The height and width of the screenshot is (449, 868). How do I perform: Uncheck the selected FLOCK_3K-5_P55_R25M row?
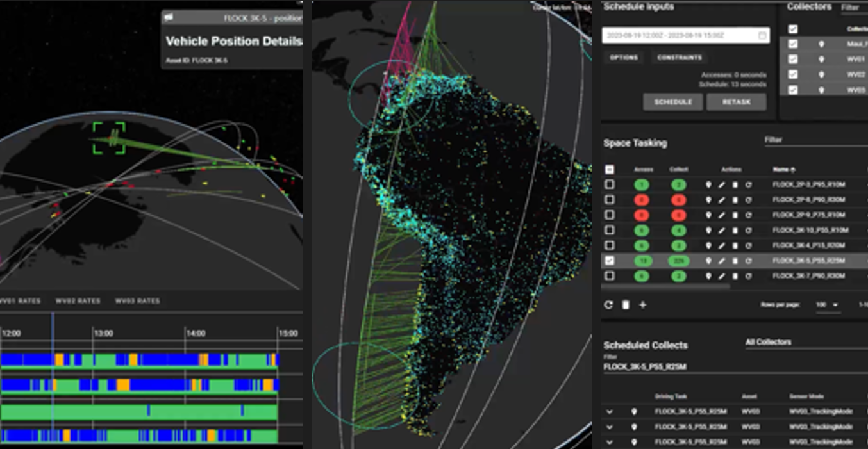(x=610, y=261)
